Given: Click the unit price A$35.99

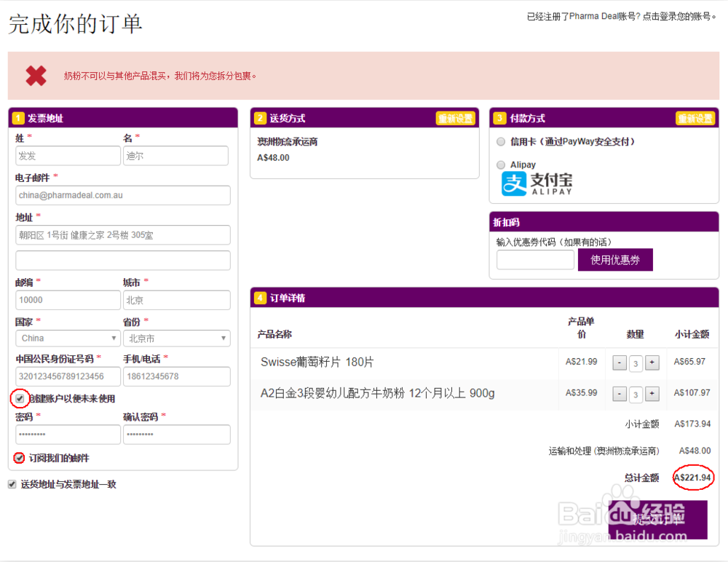Looking at the screenshot, I should 581,392.
